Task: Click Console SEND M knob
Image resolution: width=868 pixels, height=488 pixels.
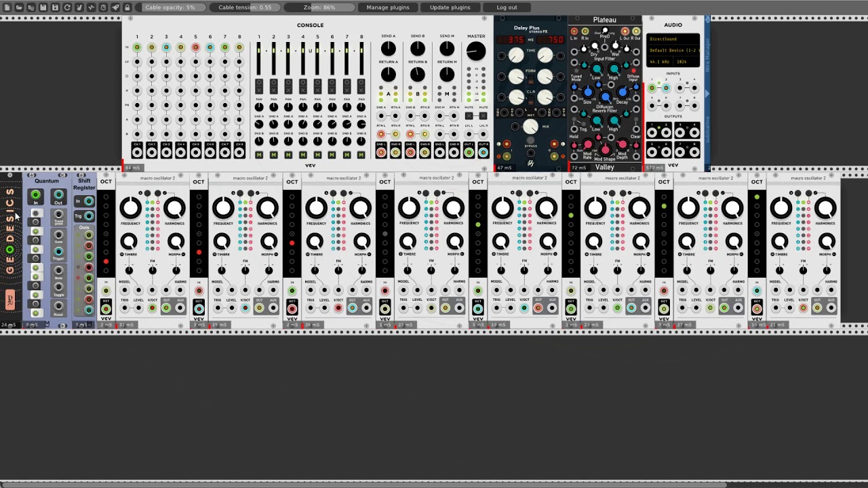Action: coord(447,48)
